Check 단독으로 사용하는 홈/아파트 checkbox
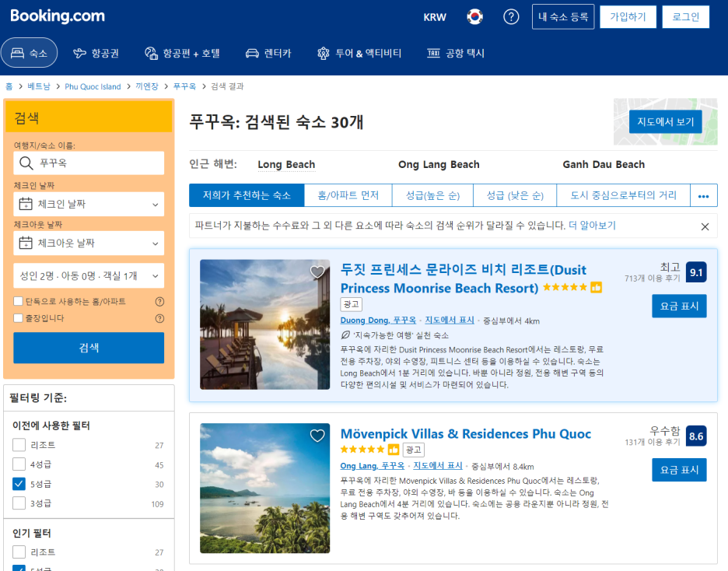This screenshot has width=728, height=571. tap(18, 301)
